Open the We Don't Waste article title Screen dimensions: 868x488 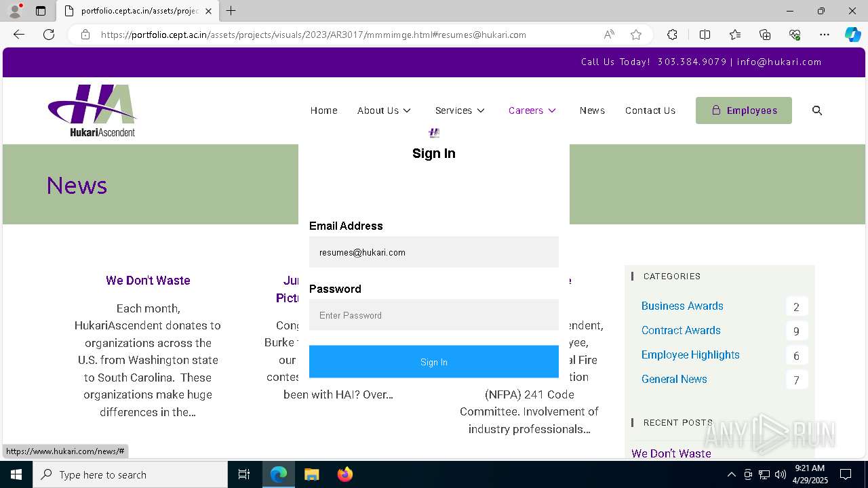(148, 281)
